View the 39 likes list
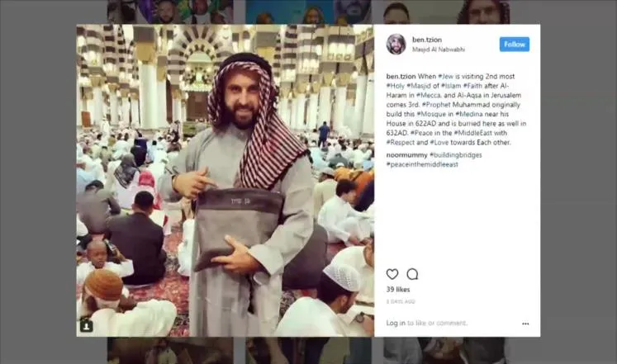617x364 pixels. tap(398, 290)
